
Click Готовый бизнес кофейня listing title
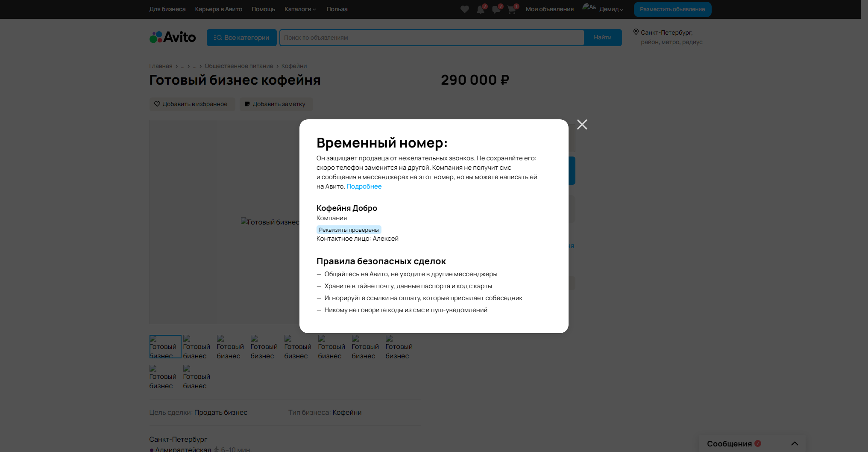tap(235, 80)
